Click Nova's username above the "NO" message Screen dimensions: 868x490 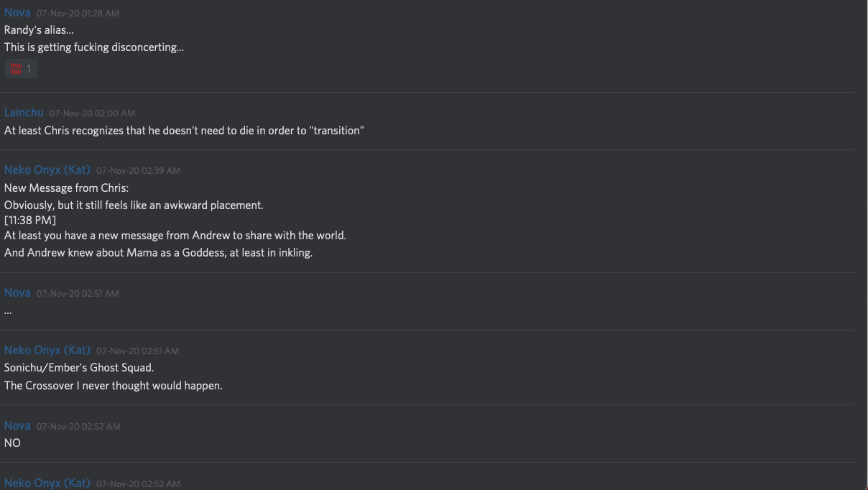(17, 426)
